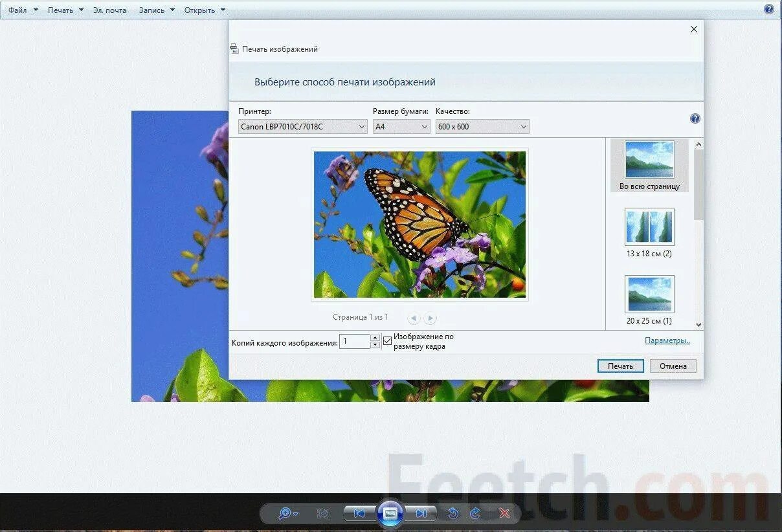Viewport: 782px width, 532px height.
Task: Go to previous image in the viewer bar
Action: 359,513
